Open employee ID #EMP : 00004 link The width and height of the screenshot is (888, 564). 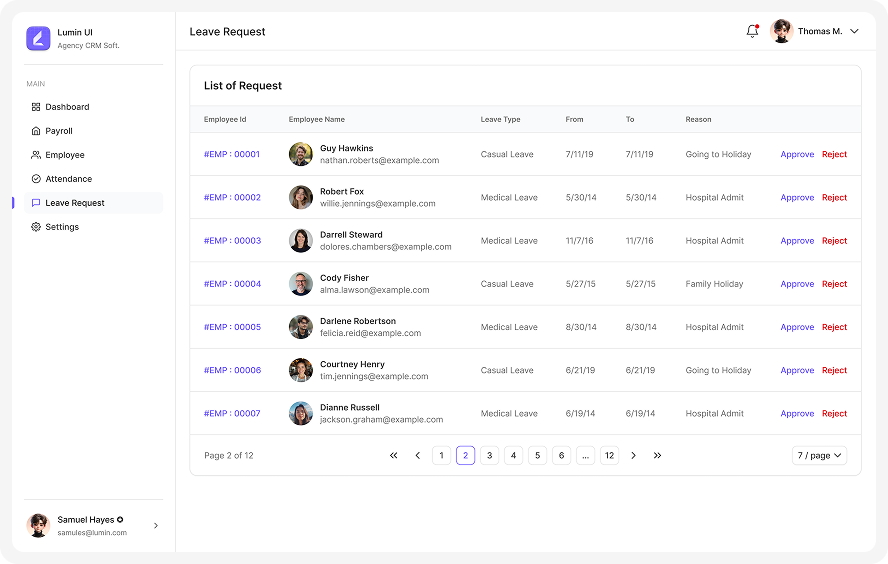click(x=232, y=284)
